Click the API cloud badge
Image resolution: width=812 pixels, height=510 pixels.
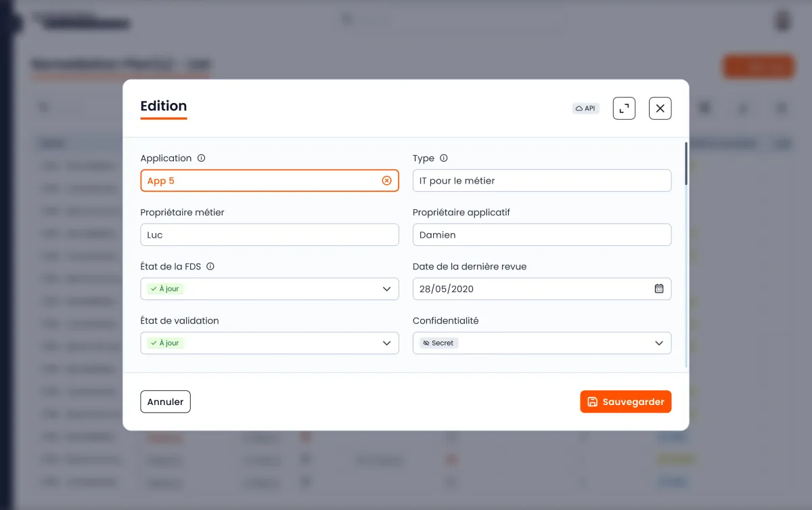pos(585,108)
